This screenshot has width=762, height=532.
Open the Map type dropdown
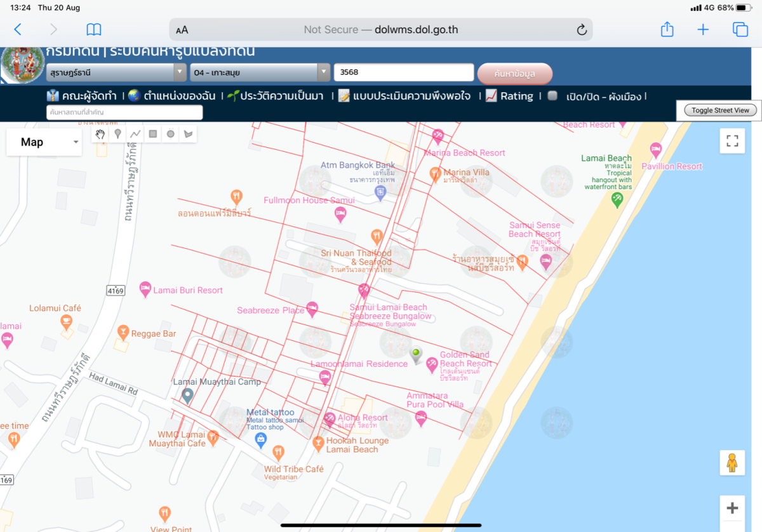click(44, 142)
